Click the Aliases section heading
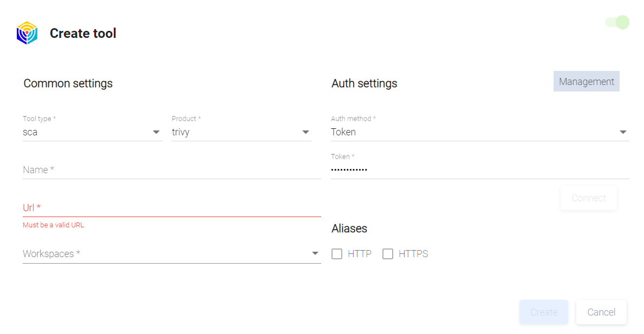 click(x=349, y=228)
